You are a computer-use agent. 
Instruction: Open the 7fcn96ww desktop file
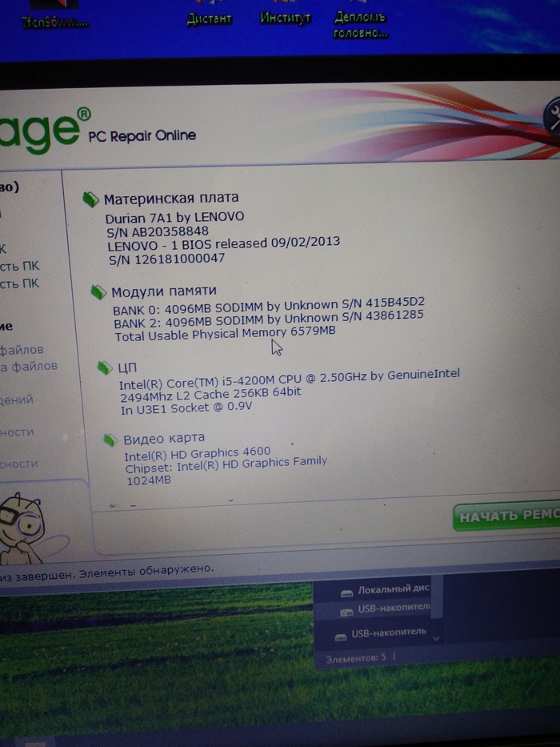[x=54, y=22]
